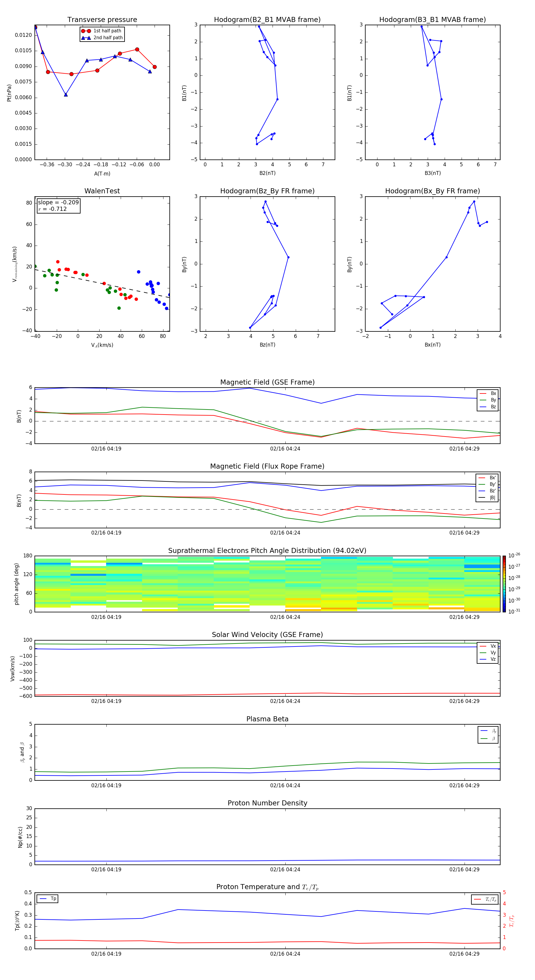The height and width of the screenshot is (980, 535).
Task: Click the "2nd half path" legend entry
Action: pyautogui.click(x=102, y=38)
